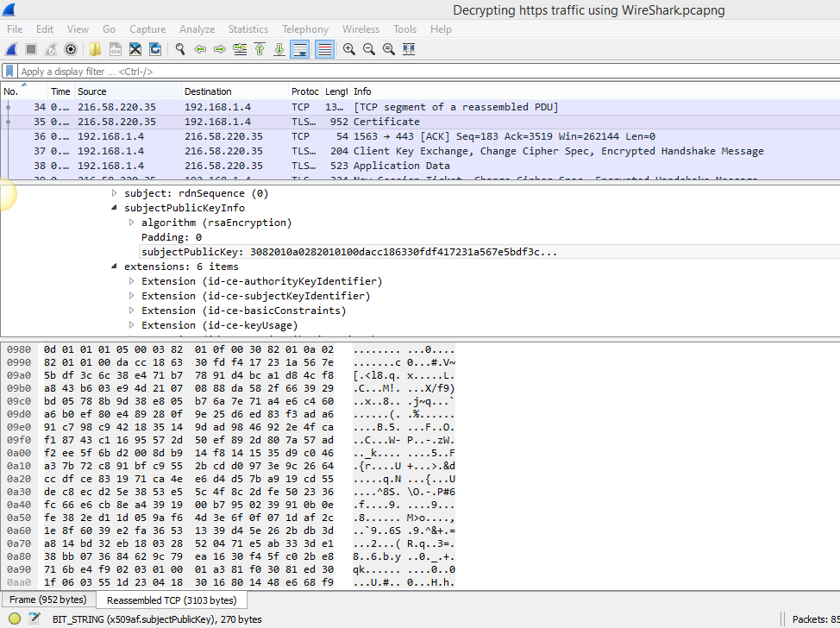Open the Wireless menu
This screenshot has height=628, width=840.
click(x=360, y=29)
